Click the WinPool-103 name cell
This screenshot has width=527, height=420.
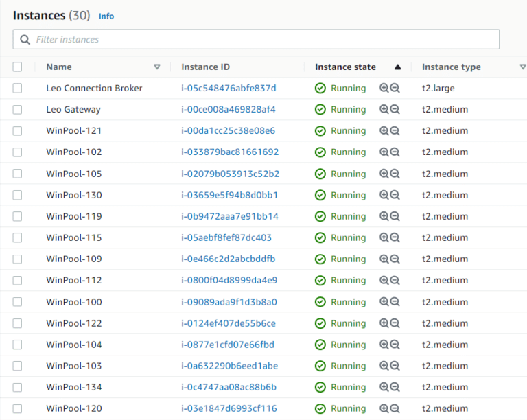tap(74, 366)
